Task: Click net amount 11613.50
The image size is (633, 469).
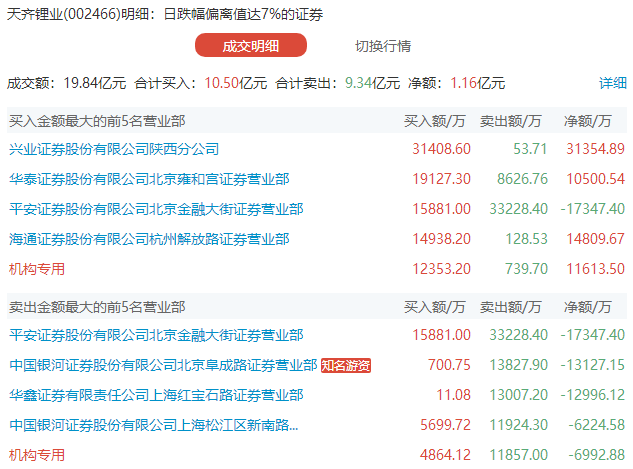Action: coord(595,269)
